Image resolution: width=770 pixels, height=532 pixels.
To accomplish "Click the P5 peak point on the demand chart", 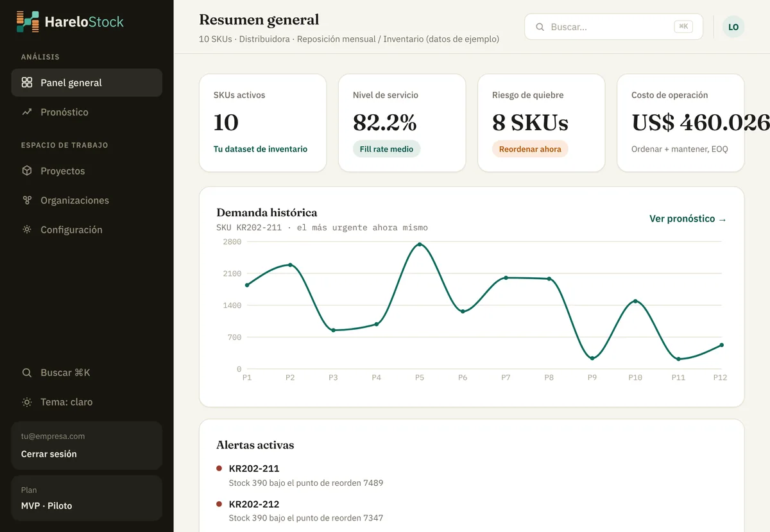I will click(420, 245).
